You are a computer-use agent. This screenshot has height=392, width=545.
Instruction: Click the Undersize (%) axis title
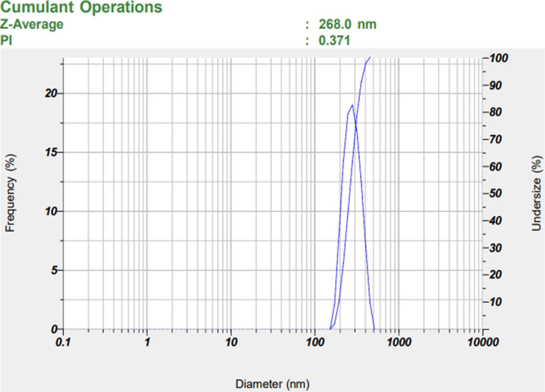(536, 193)
